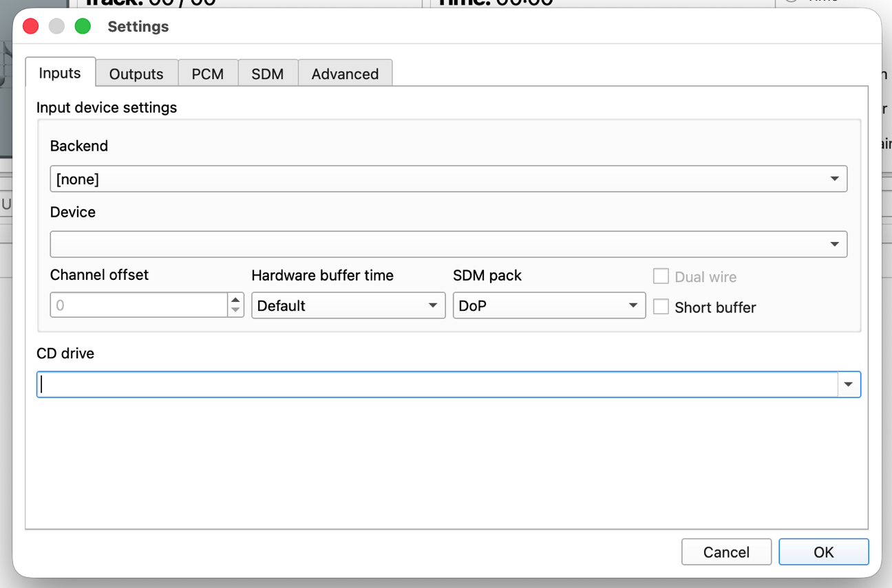Open the PCM tab
The image size is (892, 588).
pos(207,74)
